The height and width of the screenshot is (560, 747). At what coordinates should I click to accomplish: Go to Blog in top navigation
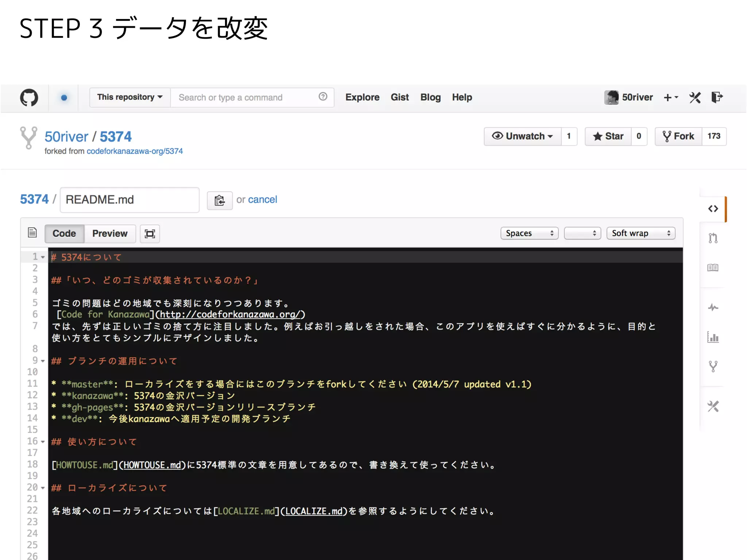430,97
